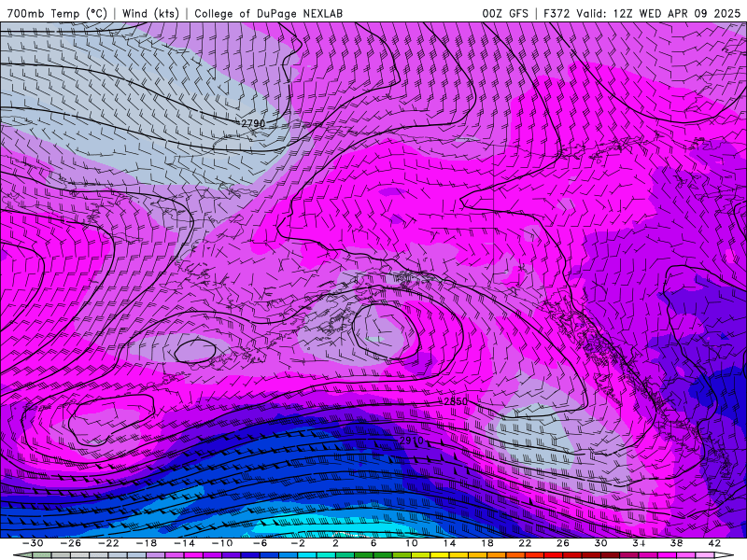Click the 22 value on the color scale
The width and height of the screenshot is (747, 560).
tap(525, 543)
